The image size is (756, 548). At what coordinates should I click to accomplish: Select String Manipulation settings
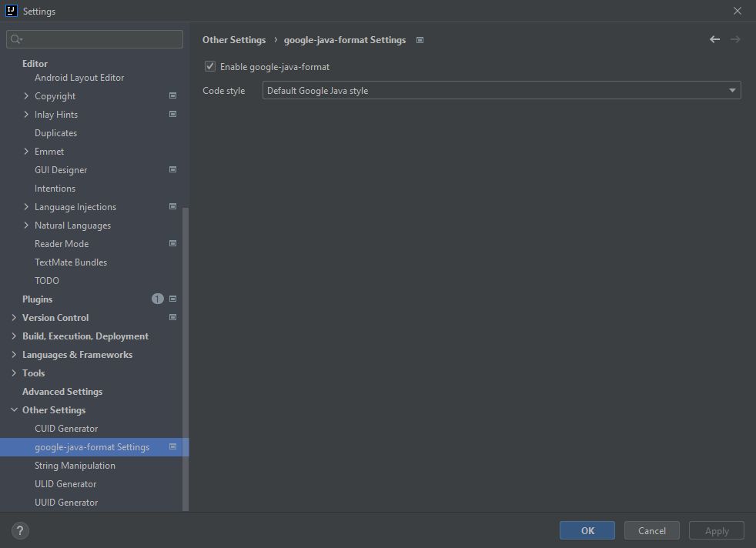click(x=75, y=466)
